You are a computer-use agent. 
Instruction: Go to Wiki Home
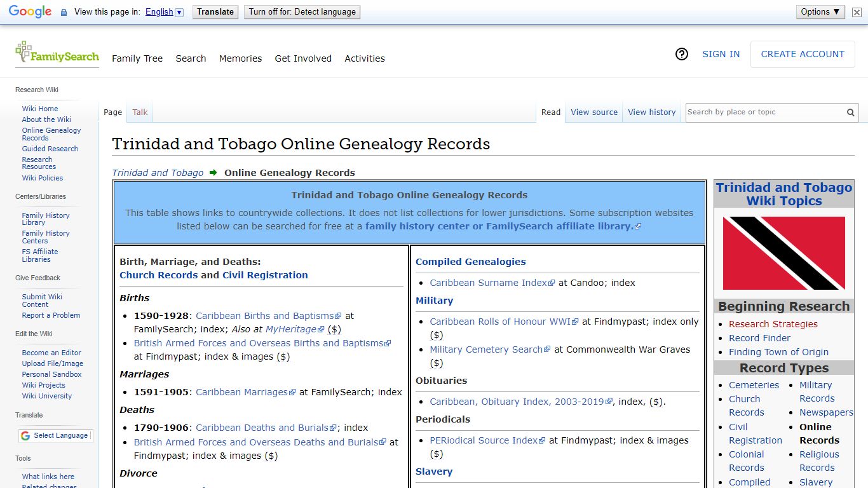pyautogui.click(x=40, y=109)
